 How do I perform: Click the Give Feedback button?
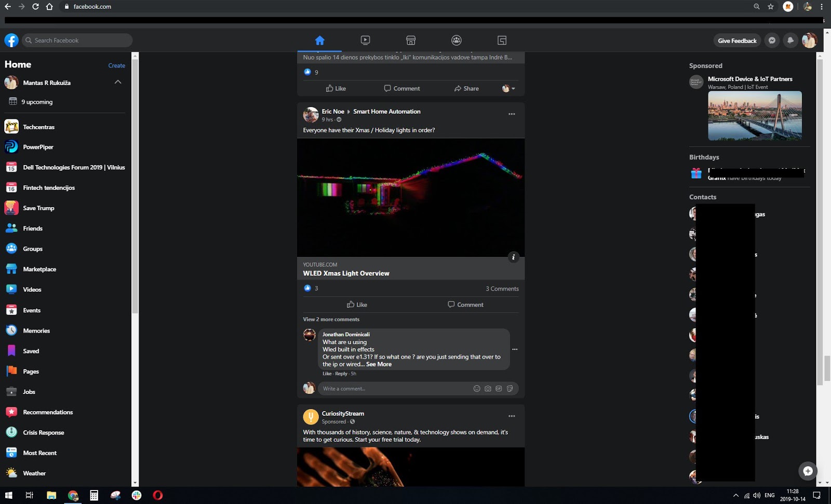[737, 40]
